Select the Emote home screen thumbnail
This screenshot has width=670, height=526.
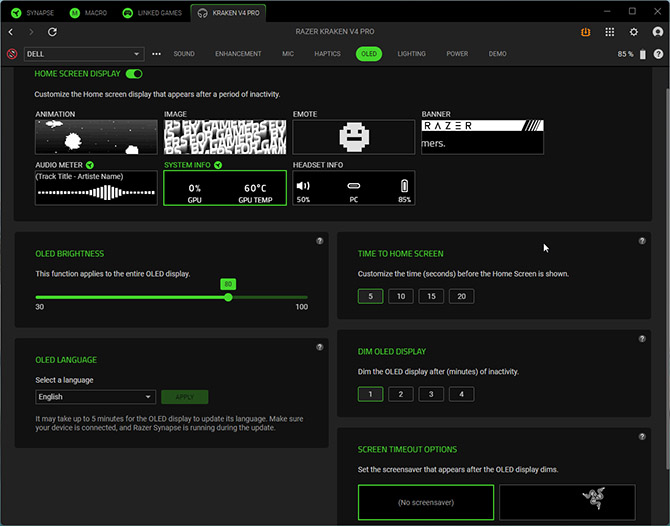[354, 137]
